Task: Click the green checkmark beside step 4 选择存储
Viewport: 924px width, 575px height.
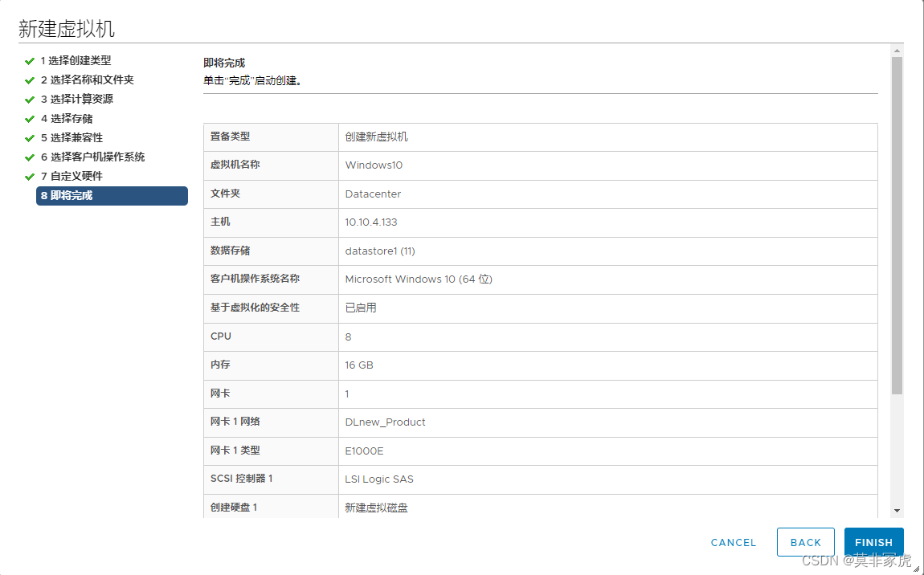Action: pos(30,119)
